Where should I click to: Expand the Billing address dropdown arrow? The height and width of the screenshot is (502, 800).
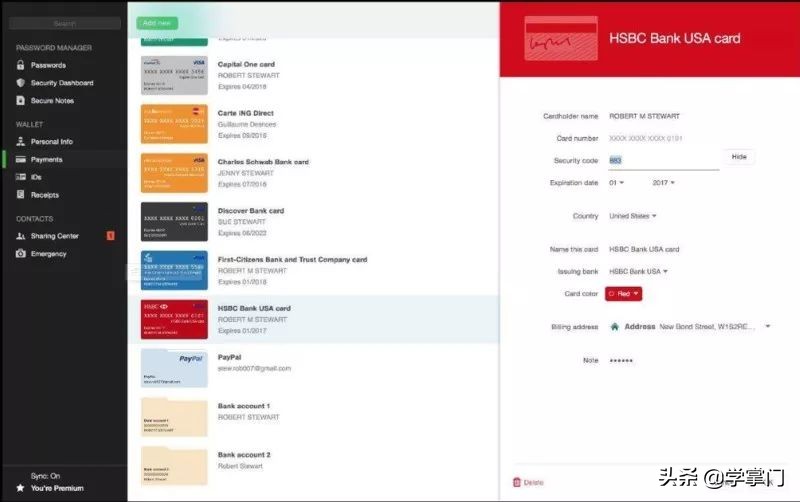(x=768, y=326)
